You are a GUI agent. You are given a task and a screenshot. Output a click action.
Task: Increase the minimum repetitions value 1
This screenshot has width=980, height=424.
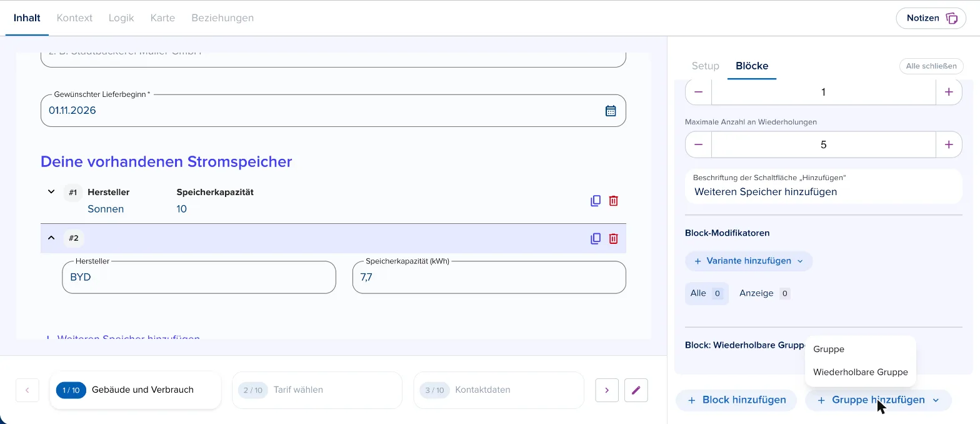point(949,92)
